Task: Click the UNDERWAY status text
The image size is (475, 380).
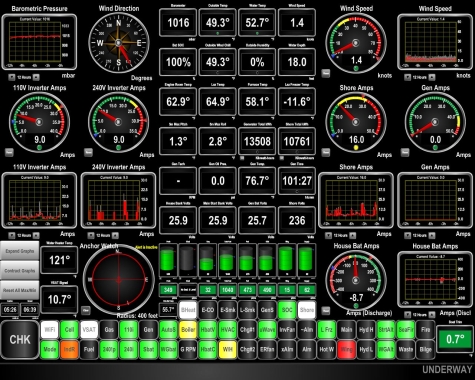Action: [447, 369]
